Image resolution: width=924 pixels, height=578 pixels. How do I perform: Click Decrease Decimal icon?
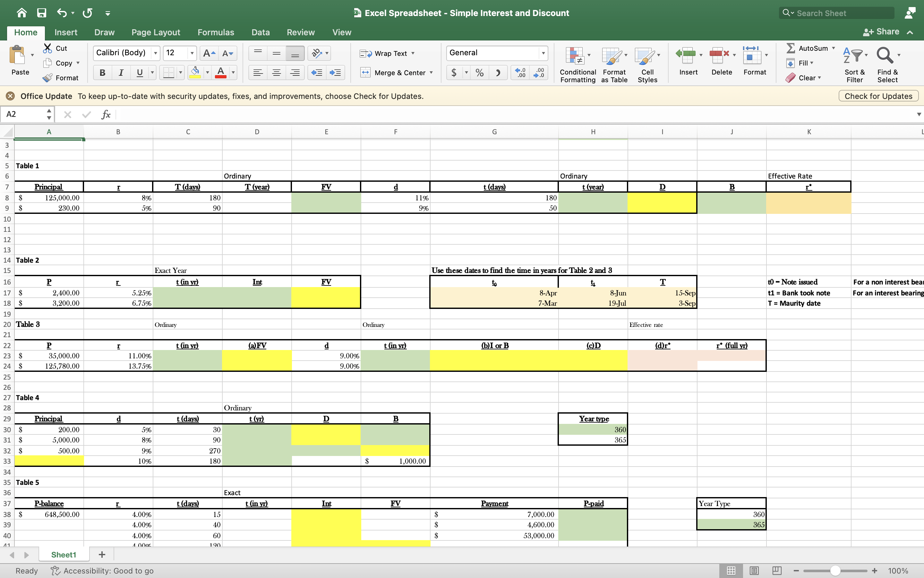(539, 73)
